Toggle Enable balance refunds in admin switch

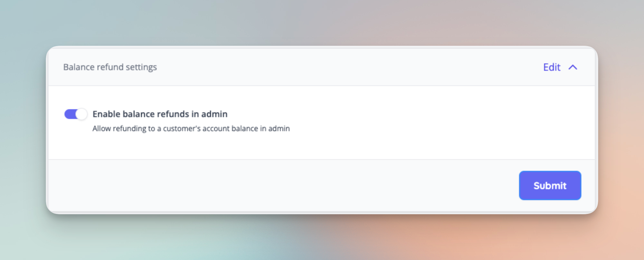pos(76,114)
